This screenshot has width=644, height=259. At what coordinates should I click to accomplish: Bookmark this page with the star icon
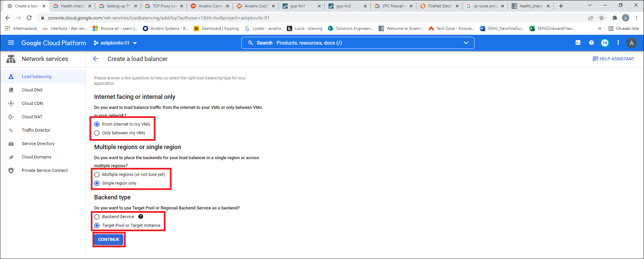(601, 18)
